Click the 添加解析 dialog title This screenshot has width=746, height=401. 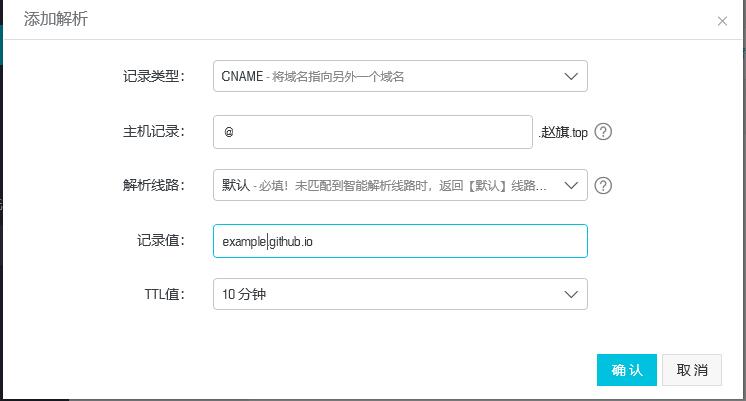point(56,19)
